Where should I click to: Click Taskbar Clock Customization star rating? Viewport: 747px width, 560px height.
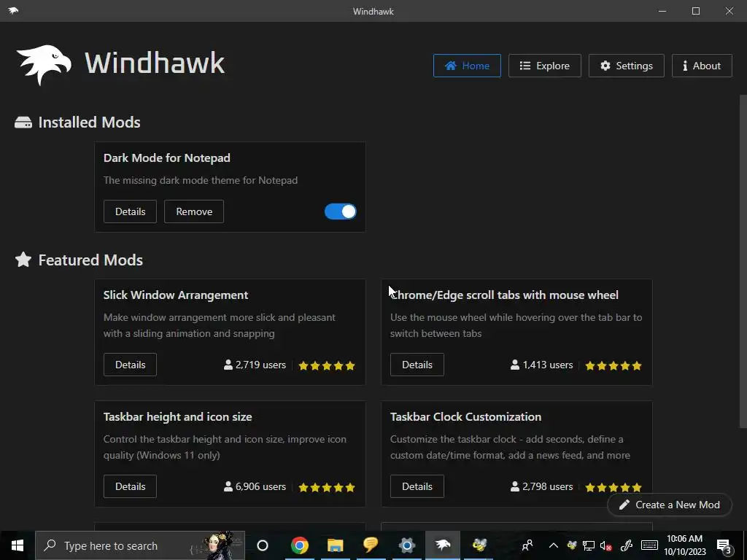pos(614,487)
